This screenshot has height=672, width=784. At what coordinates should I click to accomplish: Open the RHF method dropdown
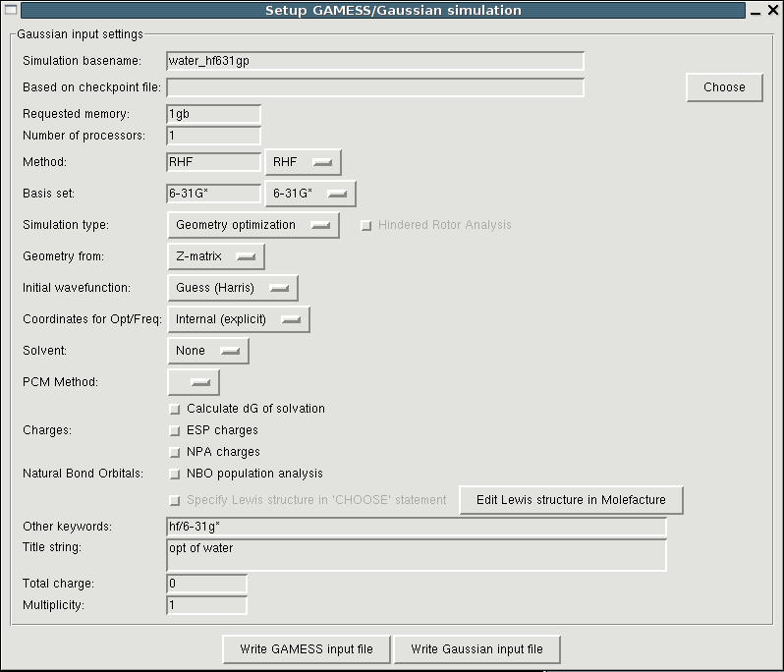pyautogui.click(x=303, y=162)
